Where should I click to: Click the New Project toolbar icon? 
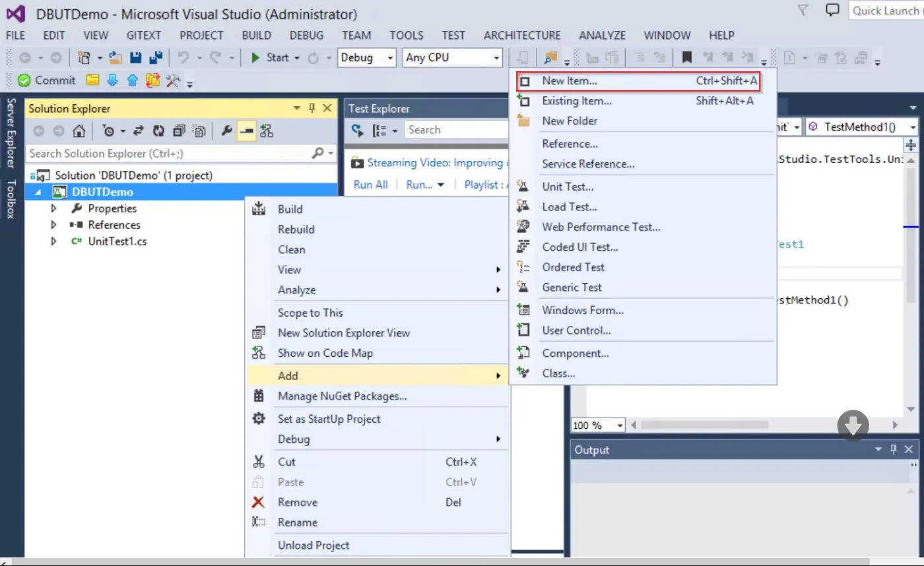point(84,58)
